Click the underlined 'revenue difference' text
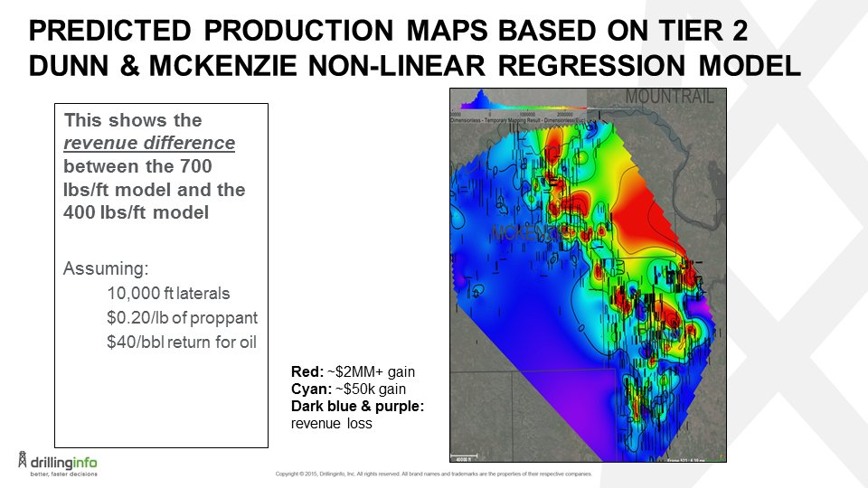 (x=149, y=144)
